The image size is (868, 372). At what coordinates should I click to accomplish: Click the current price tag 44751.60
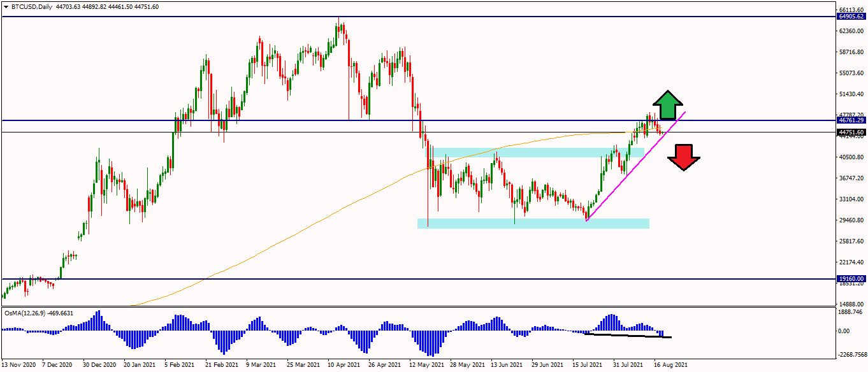851,132
